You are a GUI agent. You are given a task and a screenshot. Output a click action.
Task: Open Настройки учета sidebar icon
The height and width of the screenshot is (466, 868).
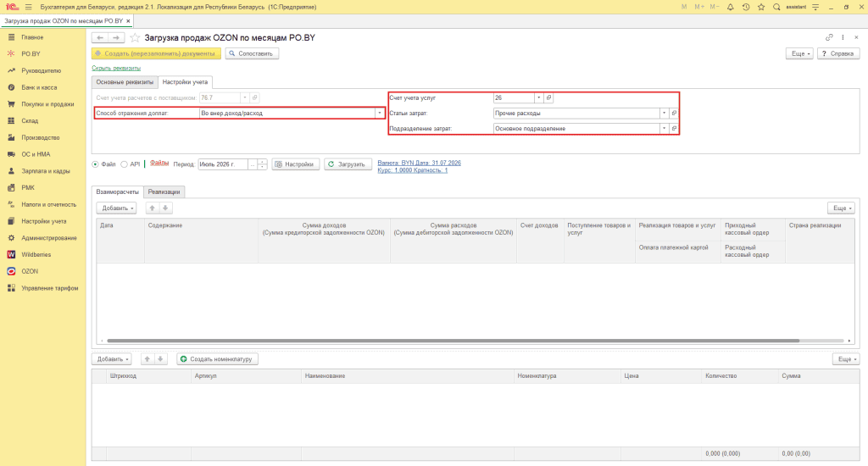[11, 221]
